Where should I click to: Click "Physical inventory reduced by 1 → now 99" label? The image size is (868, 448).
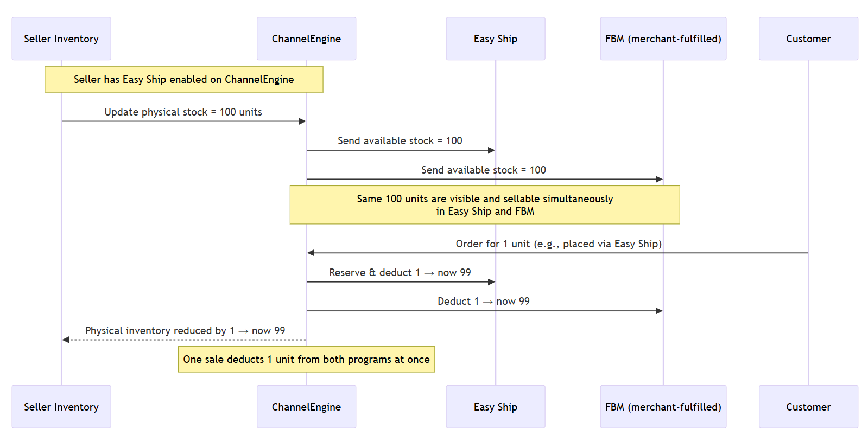(185, 331)
